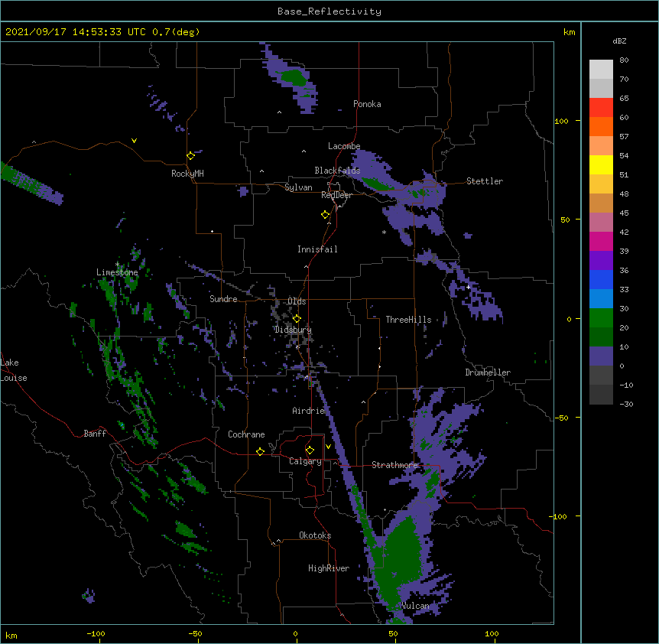Select the bright yellow 54 dBZ swatch
The image size is (659, 644).
(x=601, y=164)
